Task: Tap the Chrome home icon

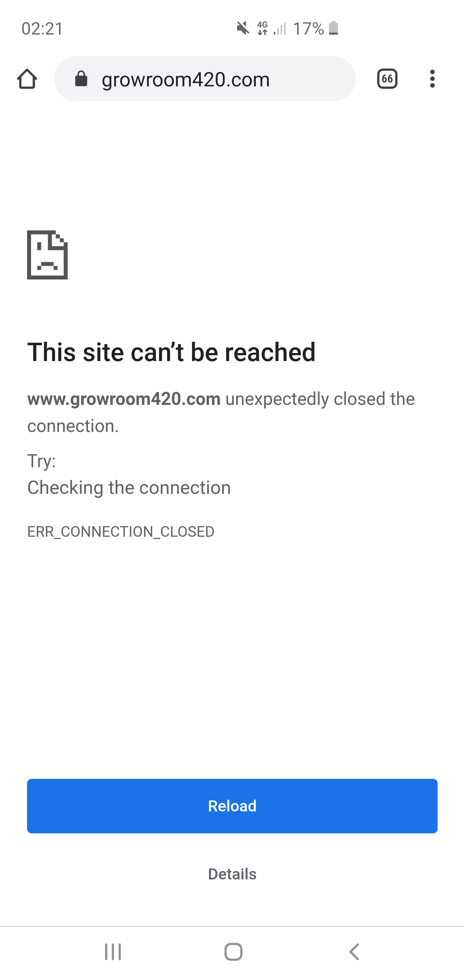Action: 27,79
